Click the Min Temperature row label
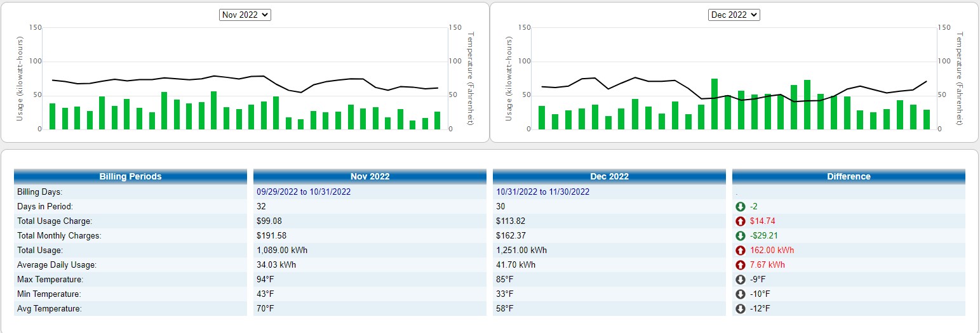980x333 pixels. tap(50, 294)
